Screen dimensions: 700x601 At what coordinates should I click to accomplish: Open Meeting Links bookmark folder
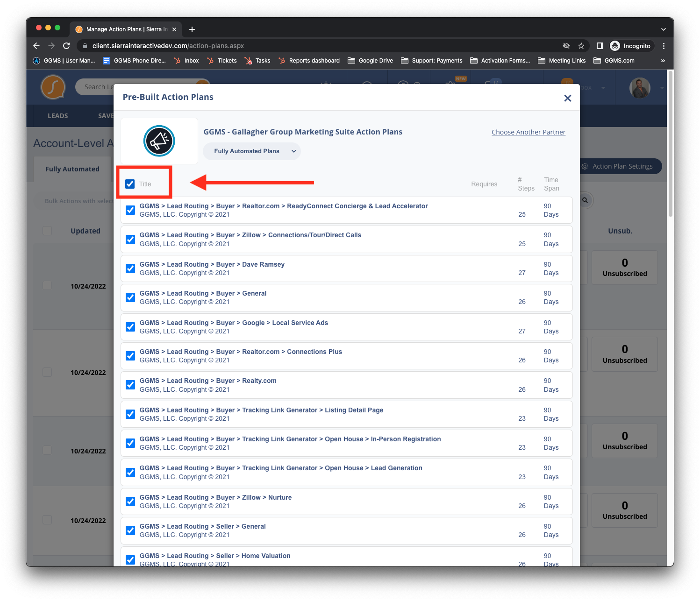coord(562,61)
